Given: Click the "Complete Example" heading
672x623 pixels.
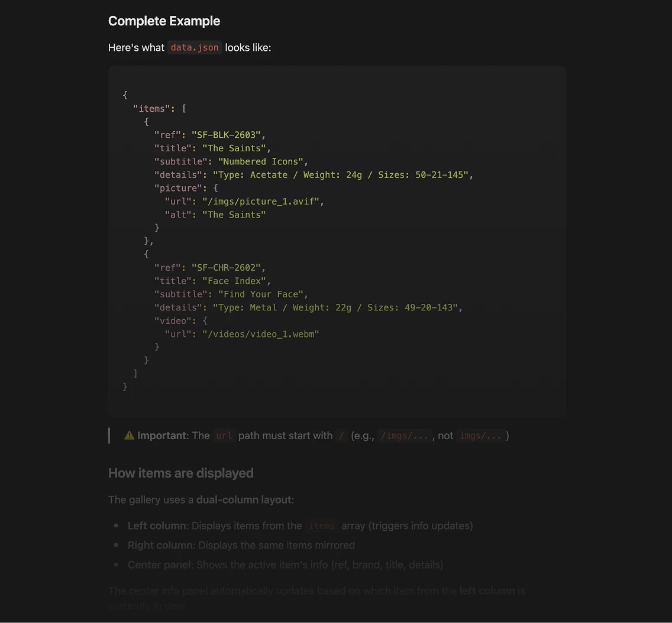Looking at the screenshot, I should tap(164, 21).
